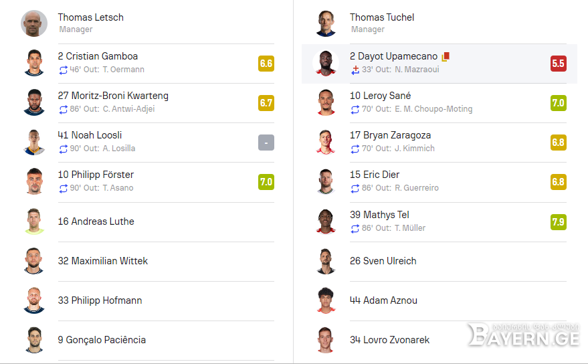This screenshot has height=364, width=588.
Task: Open Thomas Letsch manager avatar
Action: click(34, 23)
